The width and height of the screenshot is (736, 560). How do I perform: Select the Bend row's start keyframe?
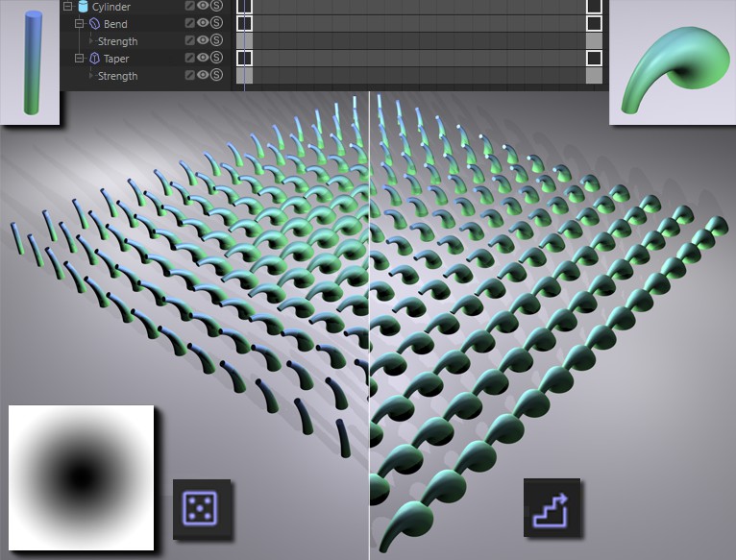pyautogui.click(x=245, y=23)
